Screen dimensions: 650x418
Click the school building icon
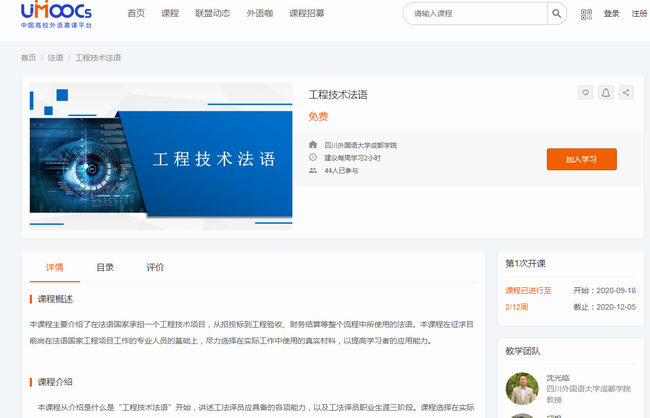tap(313, 145)
